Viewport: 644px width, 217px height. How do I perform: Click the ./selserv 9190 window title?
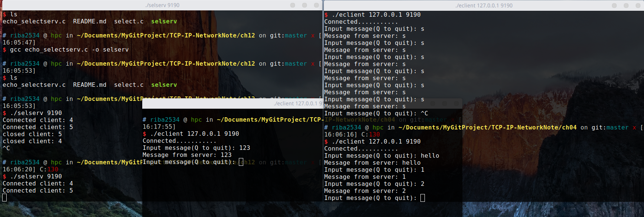pos(162,5)
